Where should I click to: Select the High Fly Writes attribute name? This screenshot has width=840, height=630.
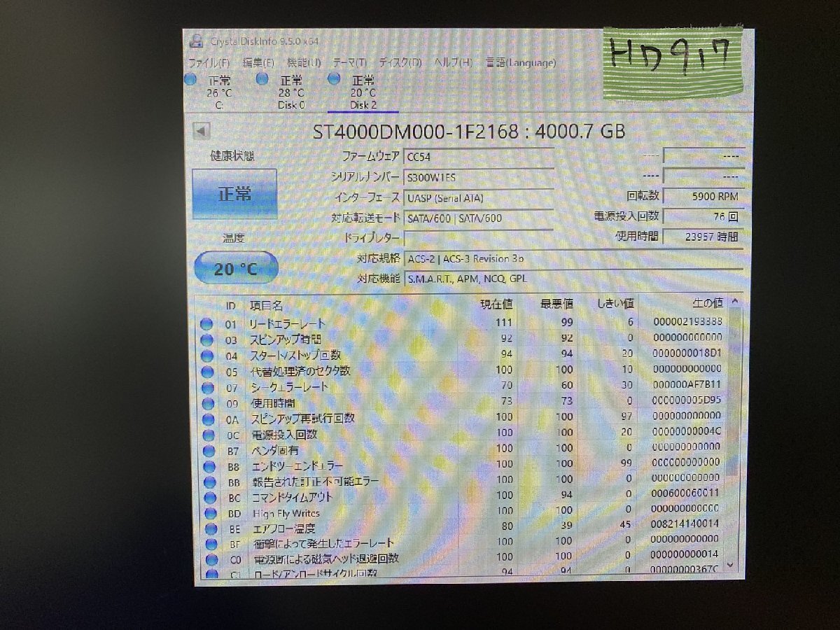coord(286,513)
